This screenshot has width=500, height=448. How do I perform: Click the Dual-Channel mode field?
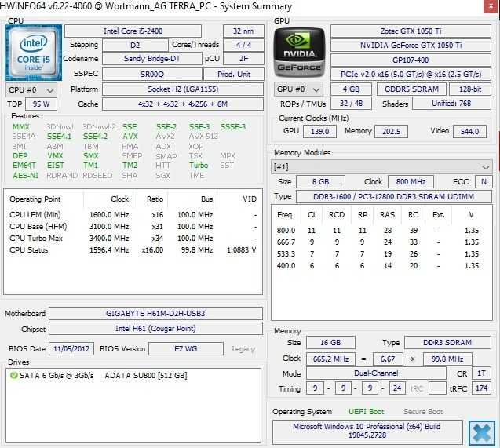click(x=376, y=373)
